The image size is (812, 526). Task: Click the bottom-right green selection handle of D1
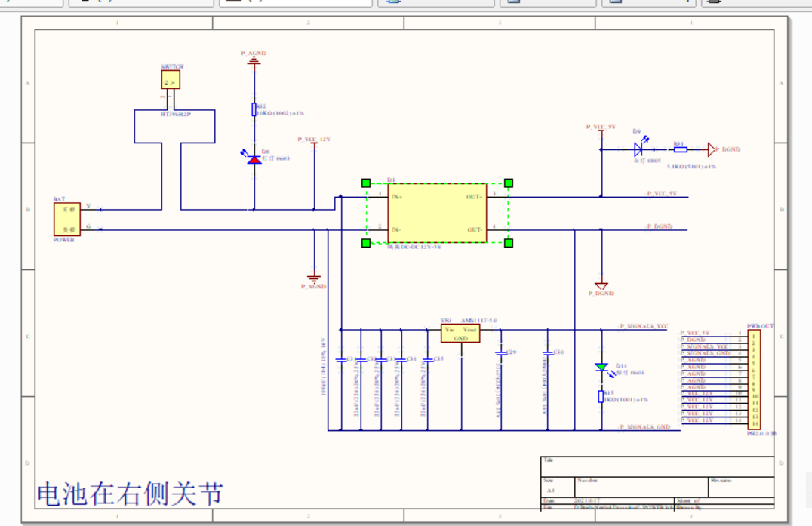[509, 243]
